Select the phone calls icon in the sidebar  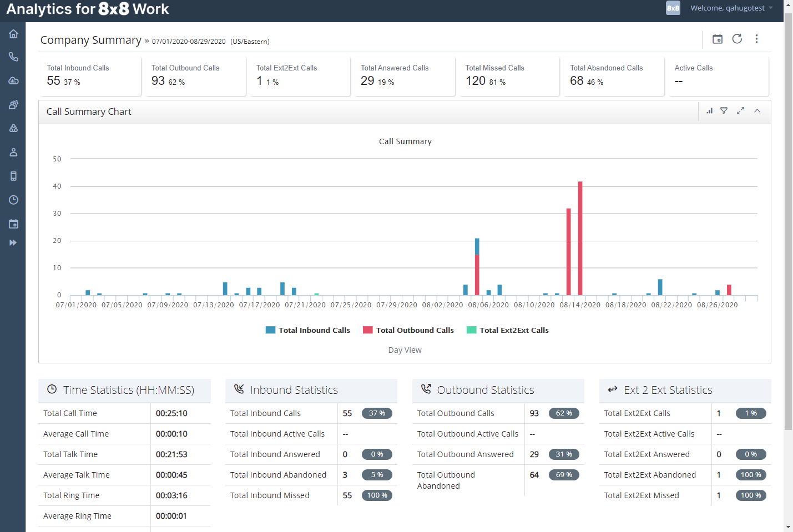[x=13, y=56]
